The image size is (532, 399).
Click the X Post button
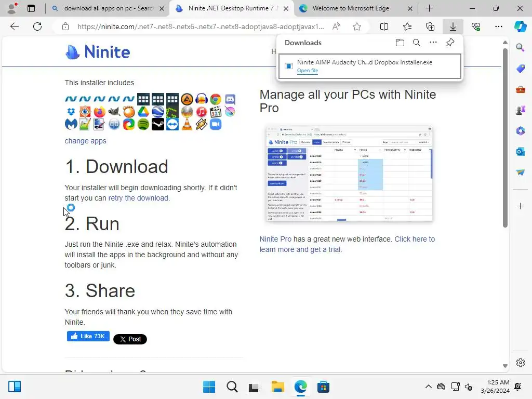coord(130,339)
